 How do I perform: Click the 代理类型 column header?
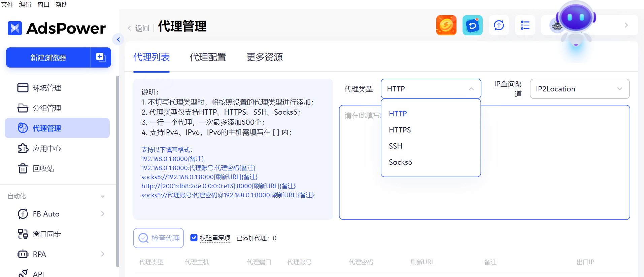(151, 262)
